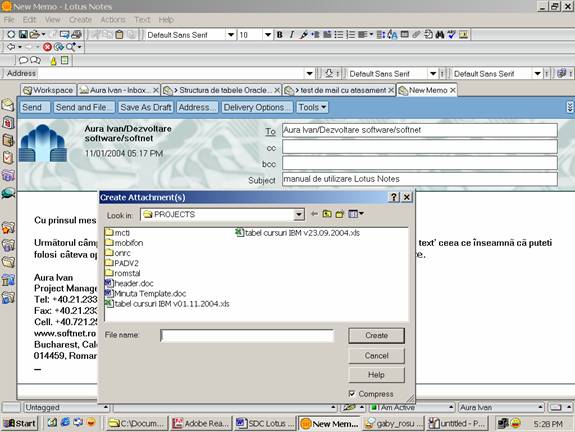Open the File menu
Viewport: 575px width, 432px height.
(x=9, y=20)
